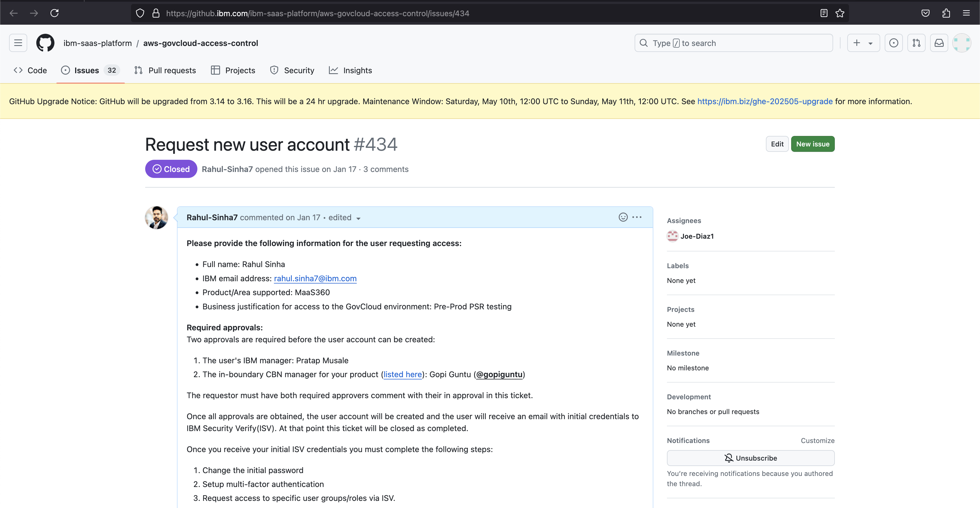Open aws-govcloud-access-control repository link
The width and height of the screenshot is (980, 508).
pos(200,43)
